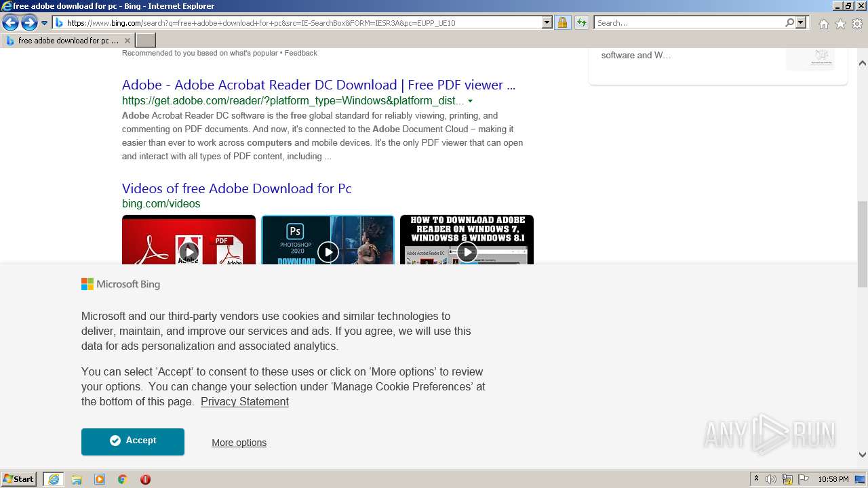Click the scrollbar up arrow
Viewport: 868px width, 488px height.
[x=863, y=63]
